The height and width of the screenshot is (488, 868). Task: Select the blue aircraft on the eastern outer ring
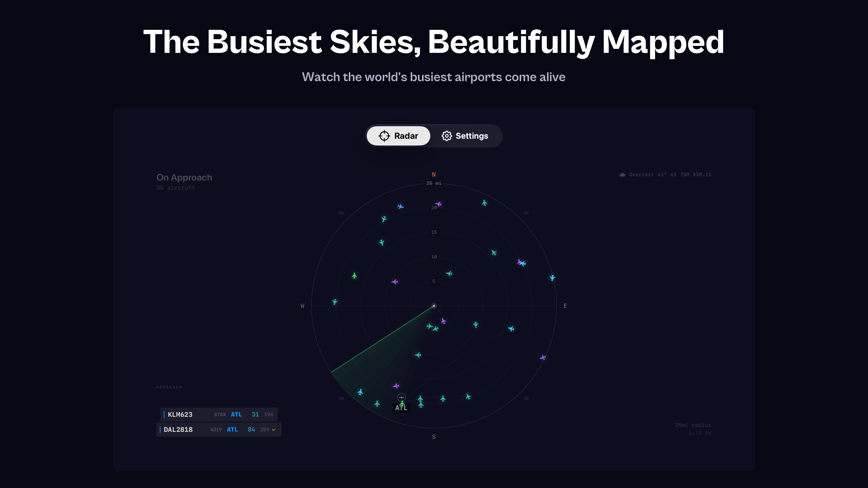pos(552,278)
